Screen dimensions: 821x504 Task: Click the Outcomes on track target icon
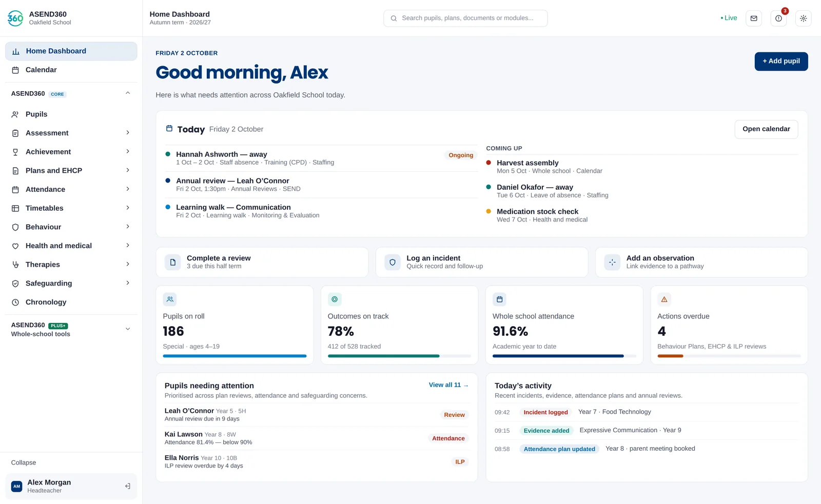coord(335,299)
